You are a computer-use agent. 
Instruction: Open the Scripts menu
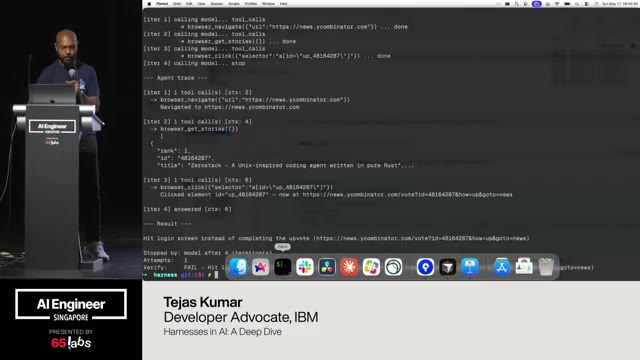pyautogui.click(x=234, y=4)
